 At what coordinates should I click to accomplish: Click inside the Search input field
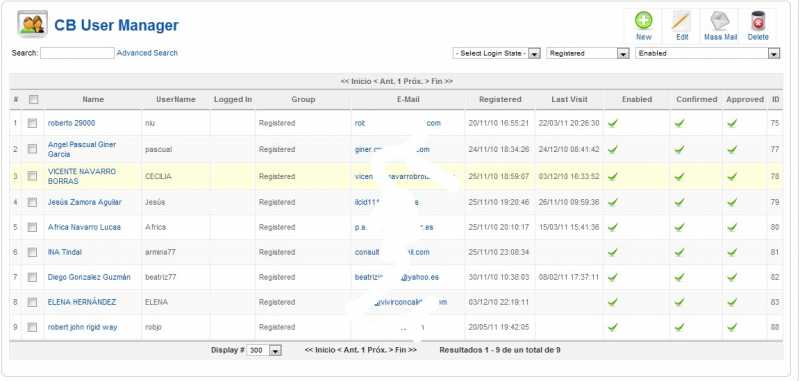click(x=77, y=53)
